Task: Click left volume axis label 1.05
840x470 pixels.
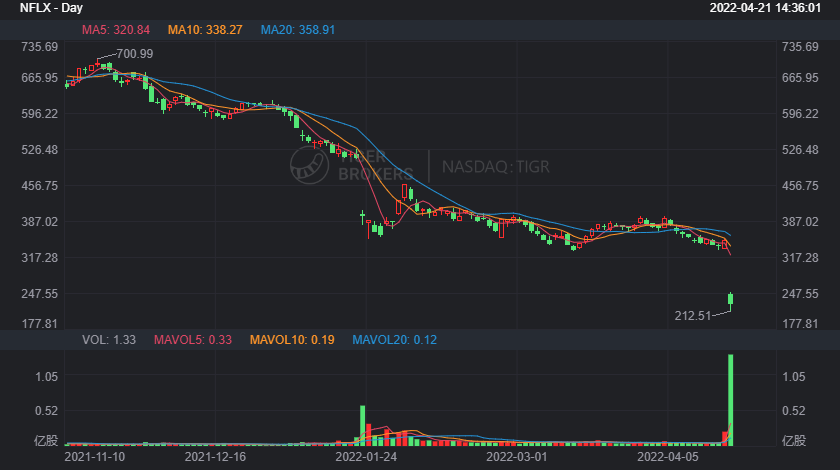Action: tap(47, 377)
